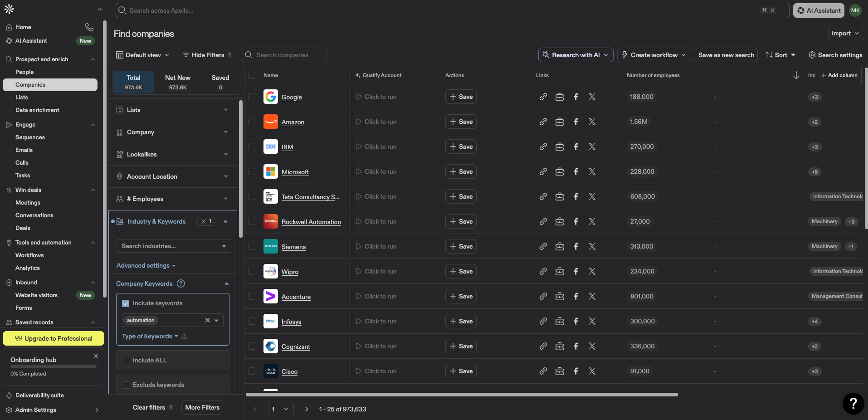This screenshot has height=420, width=868.
Task: Check the Rockwell Automation row checkbox
Action: point(252,221)
